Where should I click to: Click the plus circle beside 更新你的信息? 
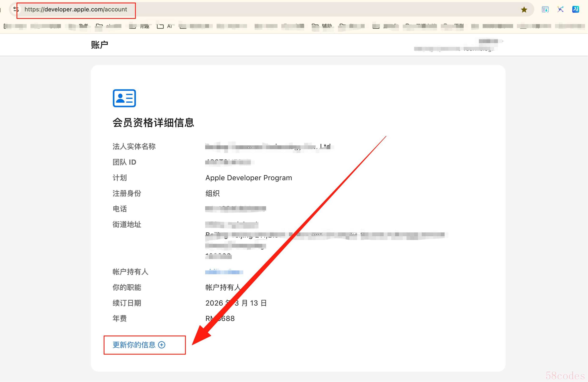coord(162,345)
